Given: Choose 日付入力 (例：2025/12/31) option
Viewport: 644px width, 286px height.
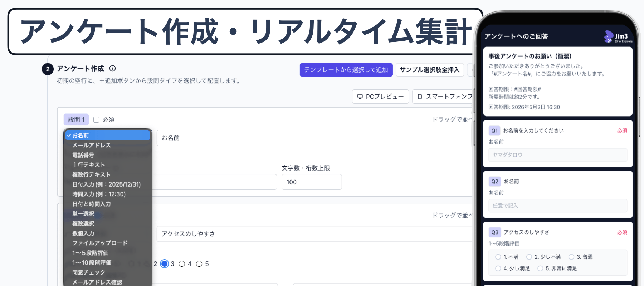Looking at the screenshot, I should point(108,184).
